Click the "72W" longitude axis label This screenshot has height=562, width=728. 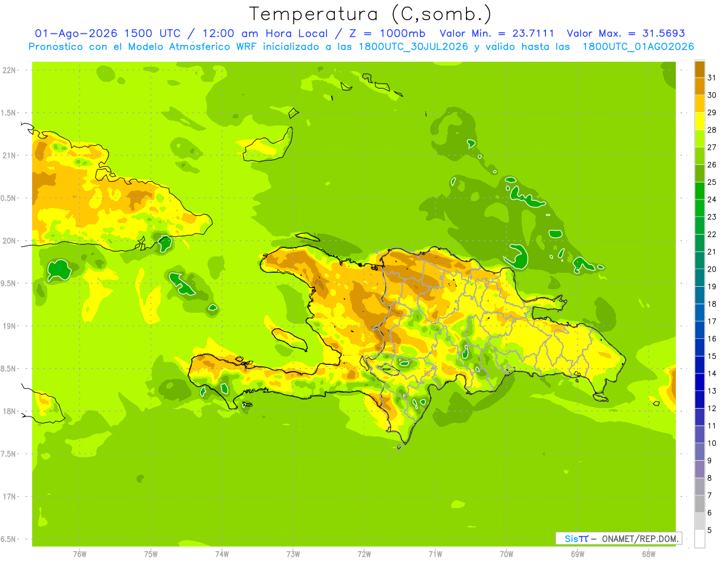(364, 554)
